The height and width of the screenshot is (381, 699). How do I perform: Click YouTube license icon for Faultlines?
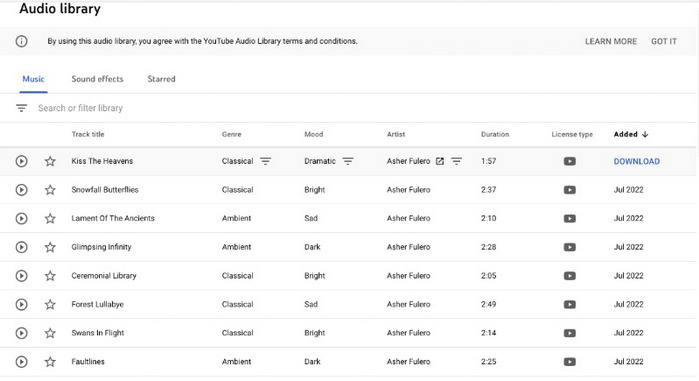tap(570, 361)
